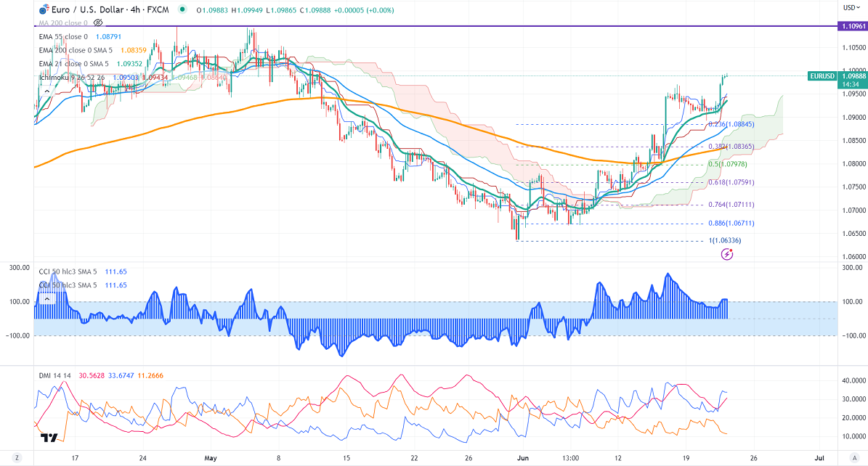Viewport: 868px width, 466px height.
Task: Select the EMA 21 close 0 SMA 5 legend
Action: 73,64
